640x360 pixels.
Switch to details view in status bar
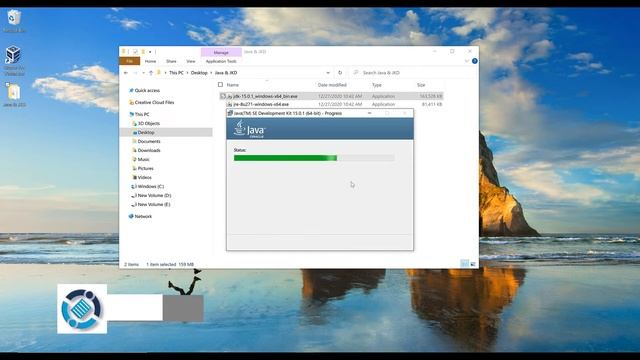coord(464,264)
